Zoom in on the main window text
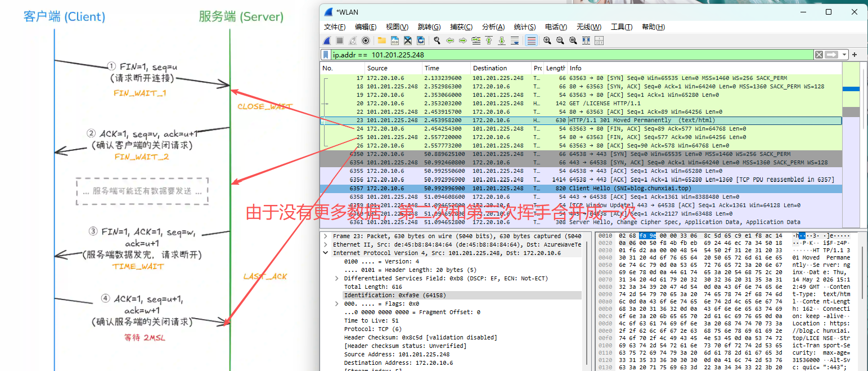The height and width of the screenshot is (371, 868). pyautogui.click(x=547, y=41)
